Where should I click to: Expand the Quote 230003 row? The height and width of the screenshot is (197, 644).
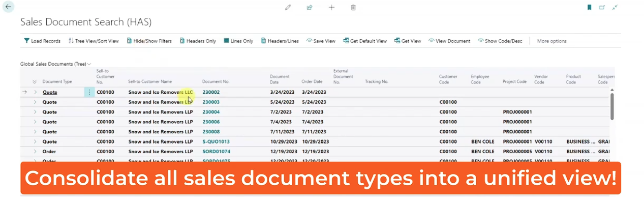36,102
